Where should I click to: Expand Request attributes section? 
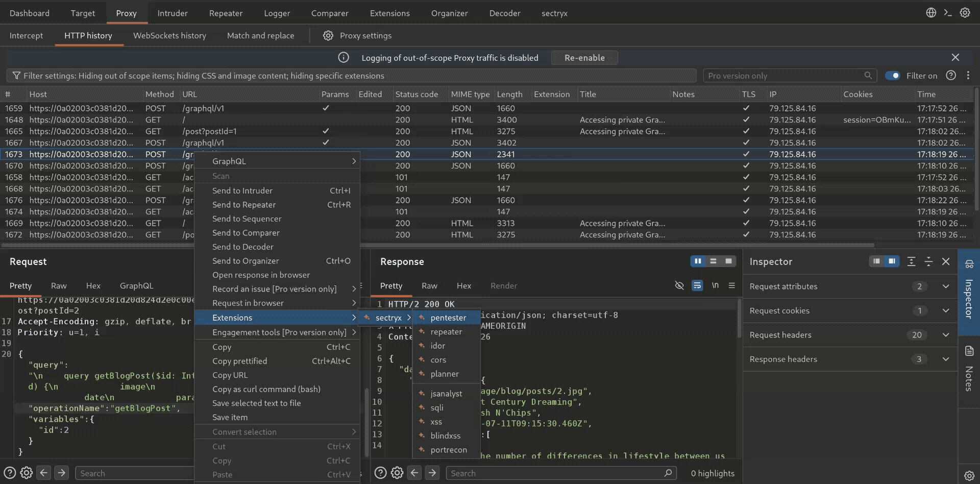[946, 286]
